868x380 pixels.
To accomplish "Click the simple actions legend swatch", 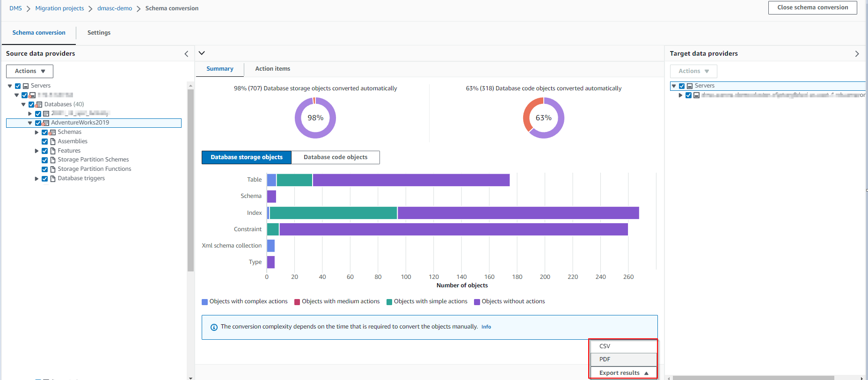I will click(389, 302).
